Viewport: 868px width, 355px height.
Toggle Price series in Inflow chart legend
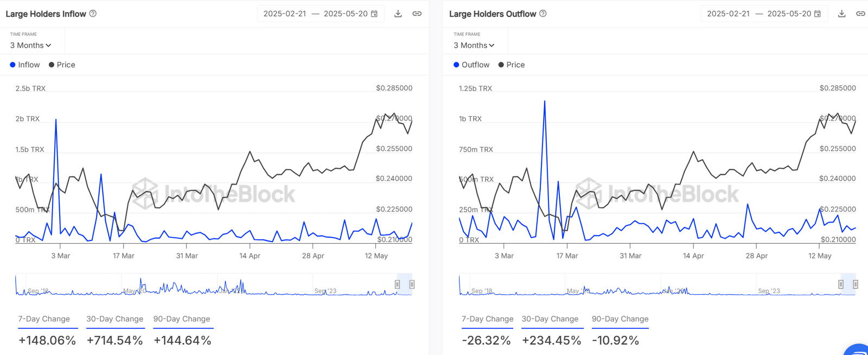point(62,65)
